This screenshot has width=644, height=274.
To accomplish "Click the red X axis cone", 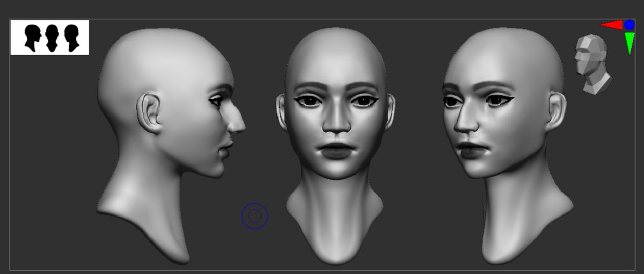I will pyautogui.click(x=611, y=25).
